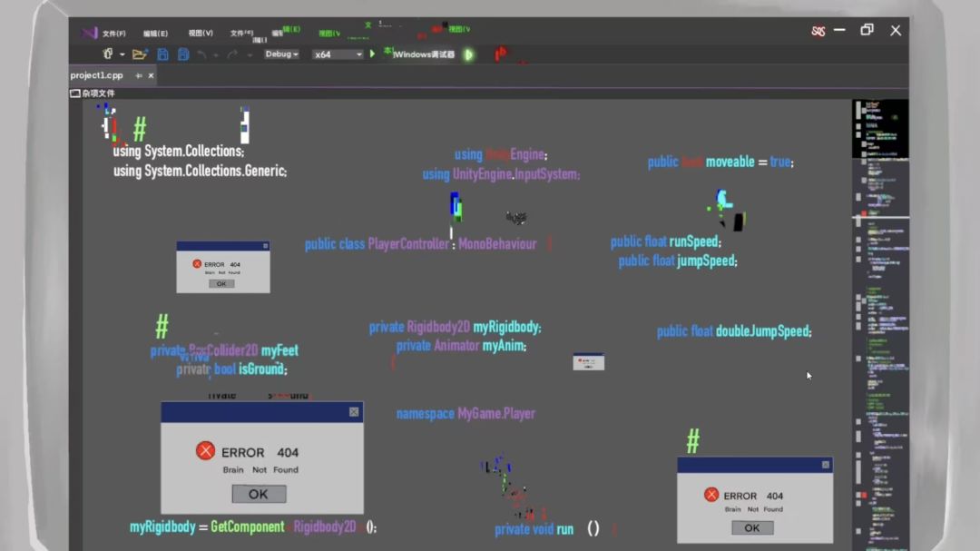Screen dimensions: 980x551
Task: Open the 视图(V) menu
Action: pyautogui.click(x=201, y=33)
